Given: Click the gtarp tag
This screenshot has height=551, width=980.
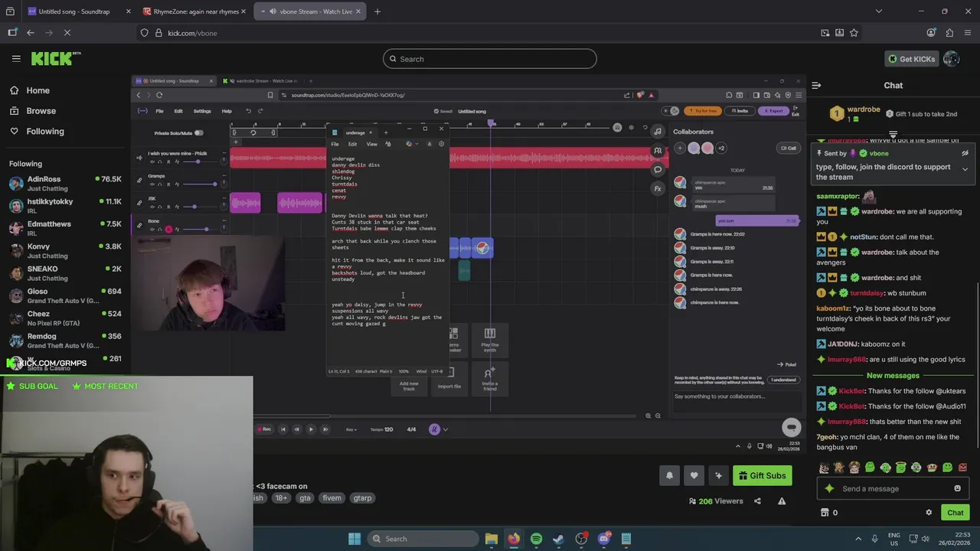Looking at the screenshot, I should 362,498.
